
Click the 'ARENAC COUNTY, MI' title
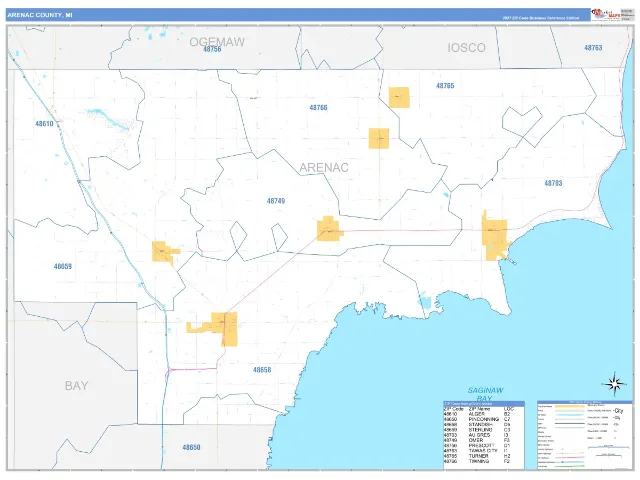coord(40,15)
